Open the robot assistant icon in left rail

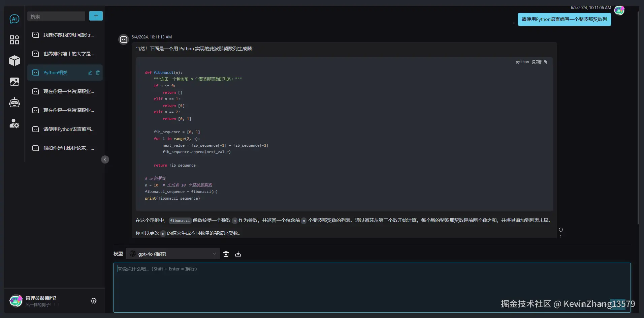[x=14, y=103]
